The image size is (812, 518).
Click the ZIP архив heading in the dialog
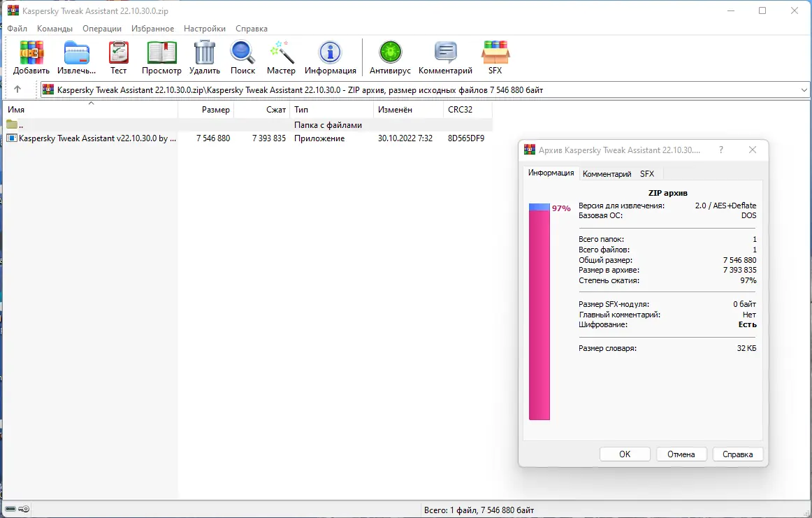tap(667, 193)
